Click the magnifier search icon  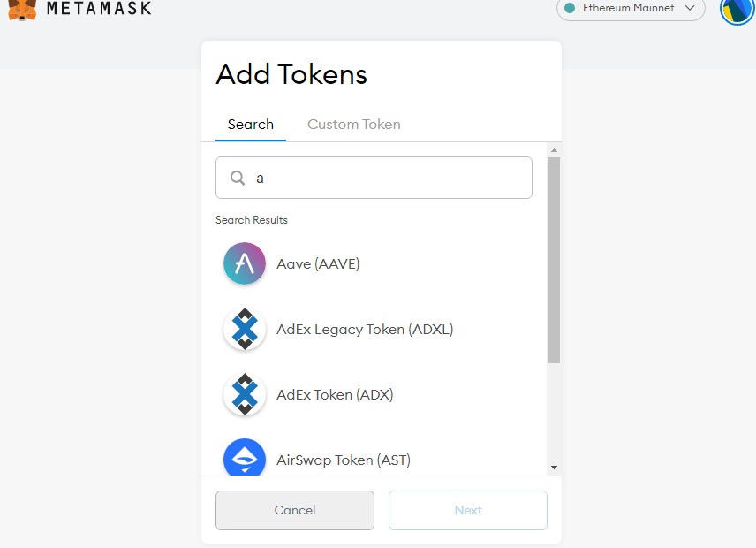[x=238, y=178]
